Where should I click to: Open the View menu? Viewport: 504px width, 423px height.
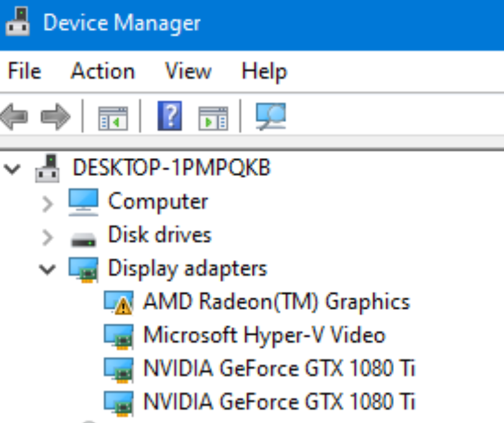188,71
